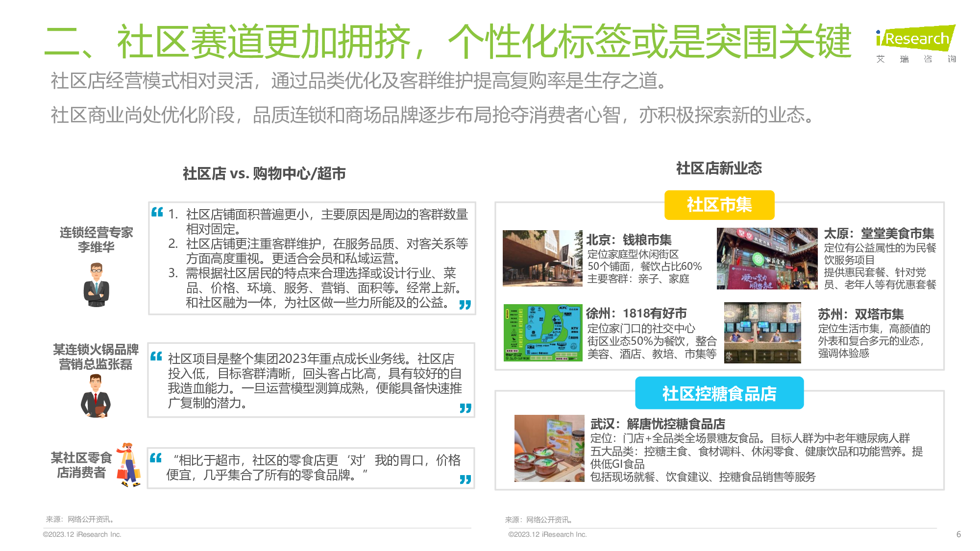980x551 pixels.
Task: Click page number 6
Action: coord(958,534)
